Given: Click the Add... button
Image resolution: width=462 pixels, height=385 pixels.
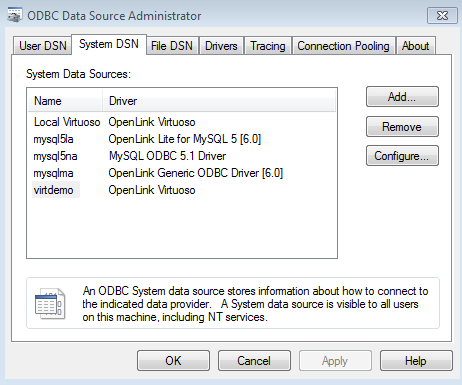Looking at the screenshot, I should (402, 97).
